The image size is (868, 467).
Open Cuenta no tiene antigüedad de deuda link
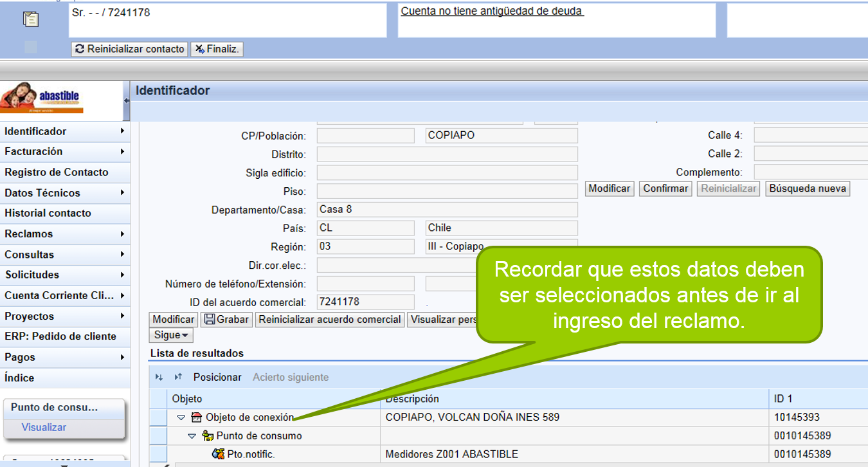pyautogui.click(x=492, y=11)
